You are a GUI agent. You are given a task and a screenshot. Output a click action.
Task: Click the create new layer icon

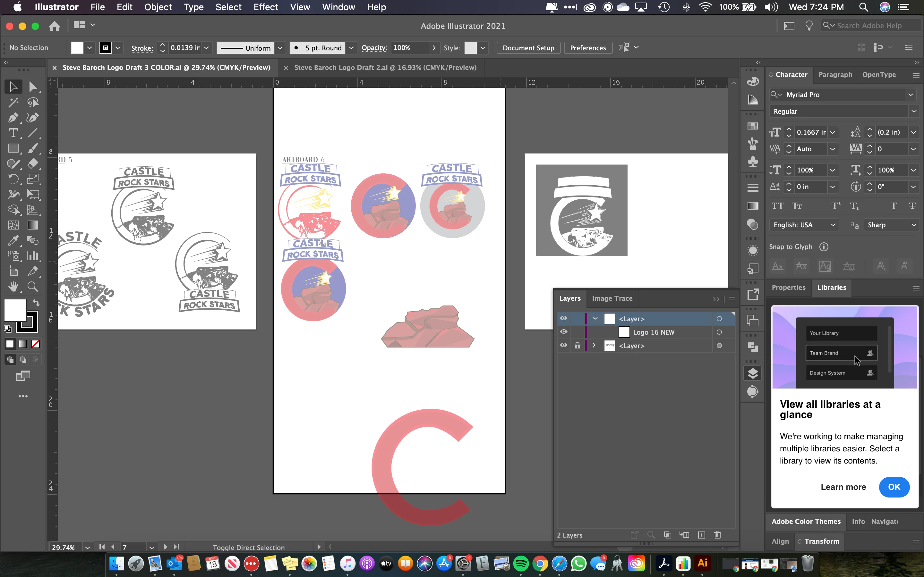(x=701, y=535)
